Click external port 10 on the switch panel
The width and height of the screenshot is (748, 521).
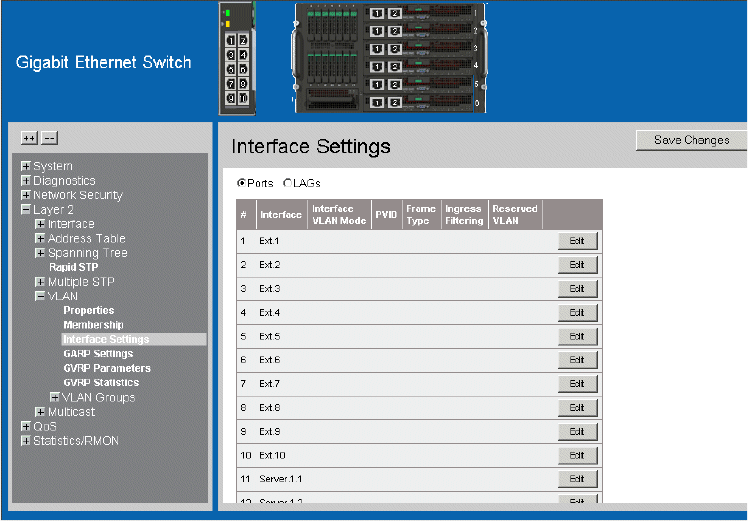pos(243,98)
